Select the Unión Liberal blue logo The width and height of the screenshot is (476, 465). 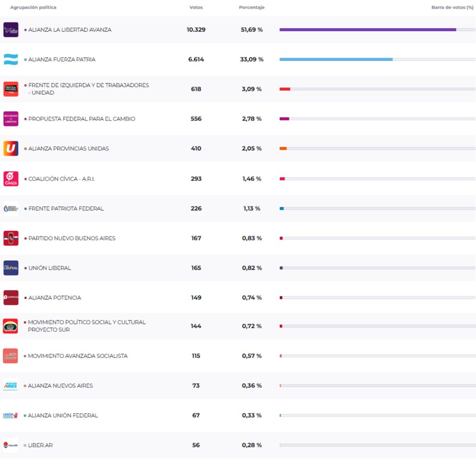click(x=11, y=268)
